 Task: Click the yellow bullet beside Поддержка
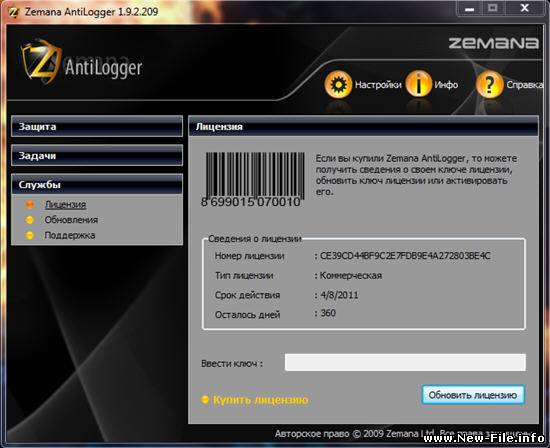click(30, 235)
